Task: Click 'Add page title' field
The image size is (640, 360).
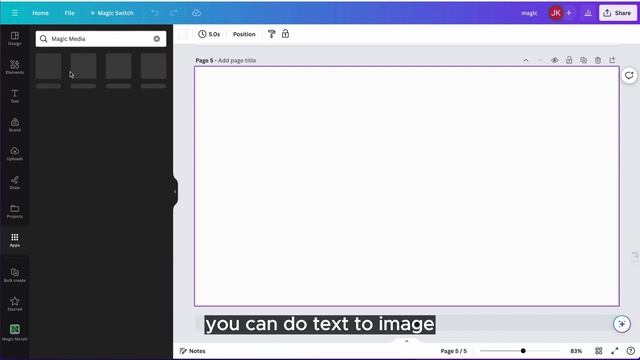Action: 237,60
